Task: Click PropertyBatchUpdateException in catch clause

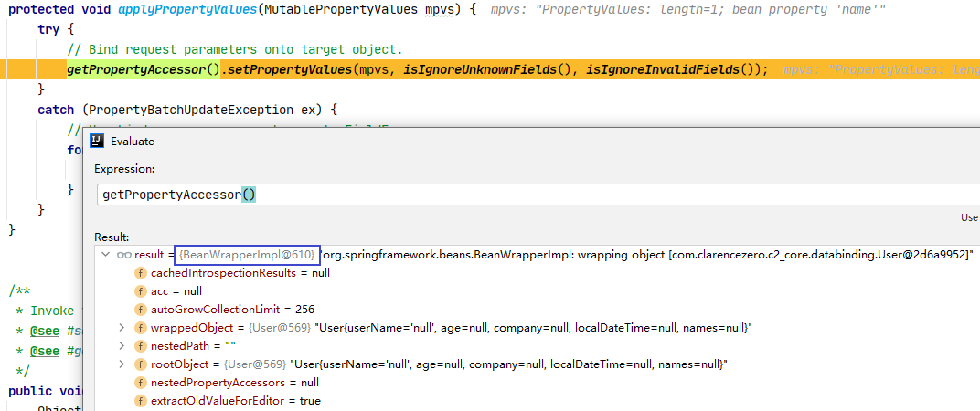Action: (191, 110)
